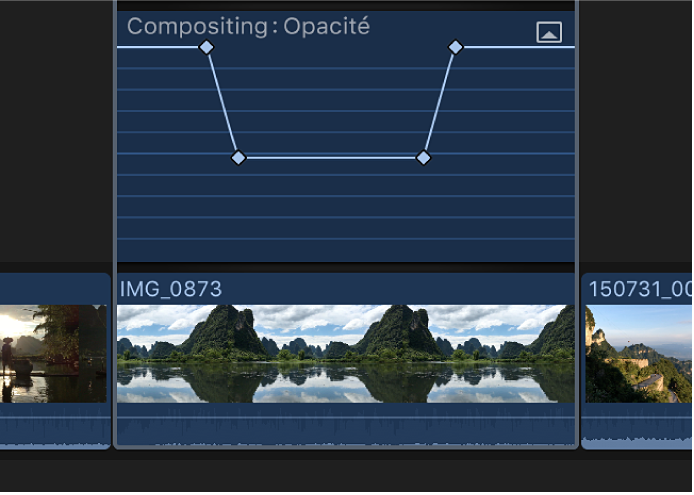Select the fisherman sunset clip thumbnail
The image size is (694, 495).
(x=54, y=354)
